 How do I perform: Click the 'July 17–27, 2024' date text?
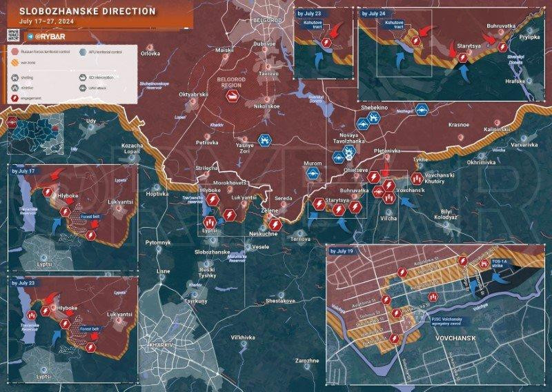[x=47, y=21]
